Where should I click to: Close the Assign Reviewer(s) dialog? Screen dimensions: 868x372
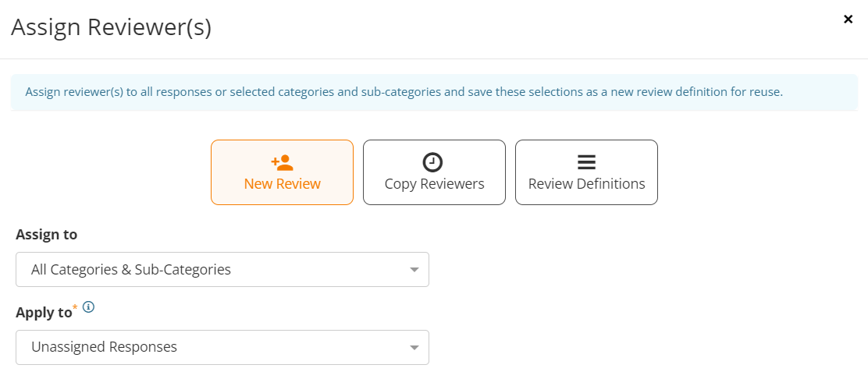(x=848, y=19)
